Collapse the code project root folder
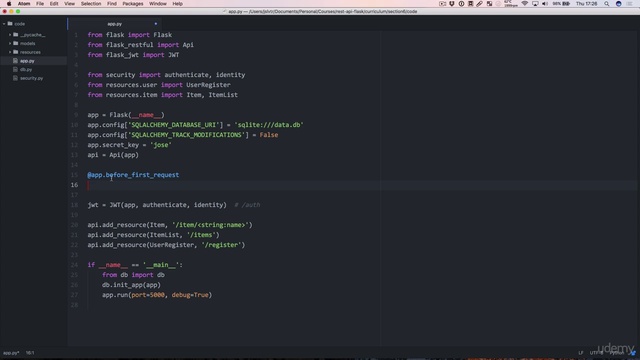Viewport: 640px width, 360px height. tap(4, 24)
